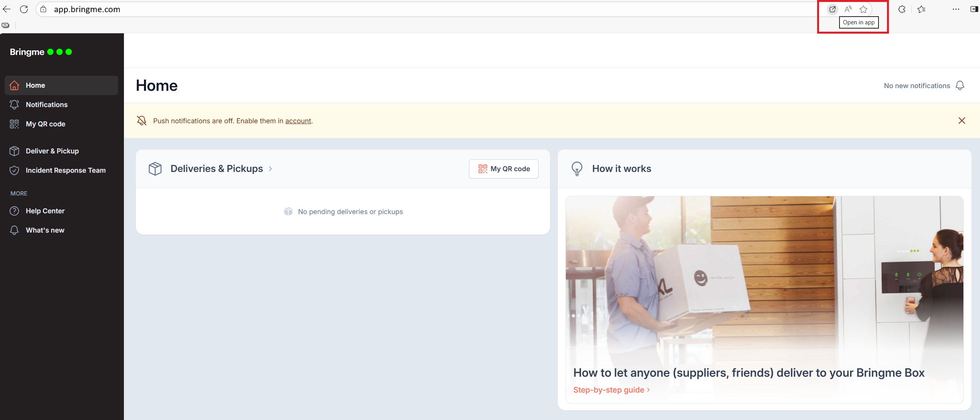Select My QR code in sidebar

[45, 124]
